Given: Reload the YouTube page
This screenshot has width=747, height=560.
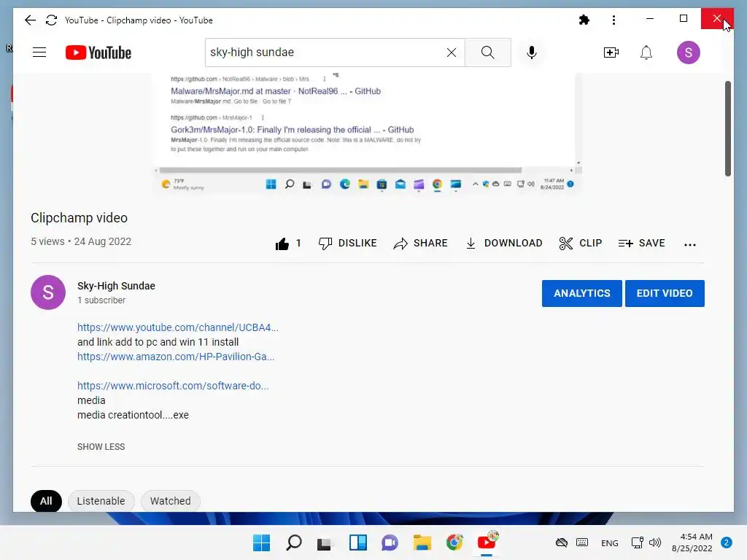Looking at the screenshot, I should [52, 20].
